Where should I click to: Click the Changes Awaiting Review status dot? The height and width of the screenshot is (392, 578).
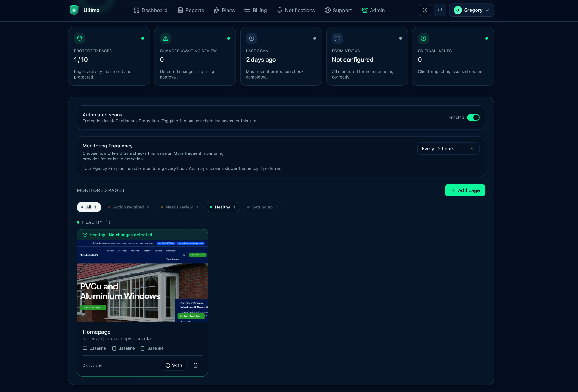point(228,38)
